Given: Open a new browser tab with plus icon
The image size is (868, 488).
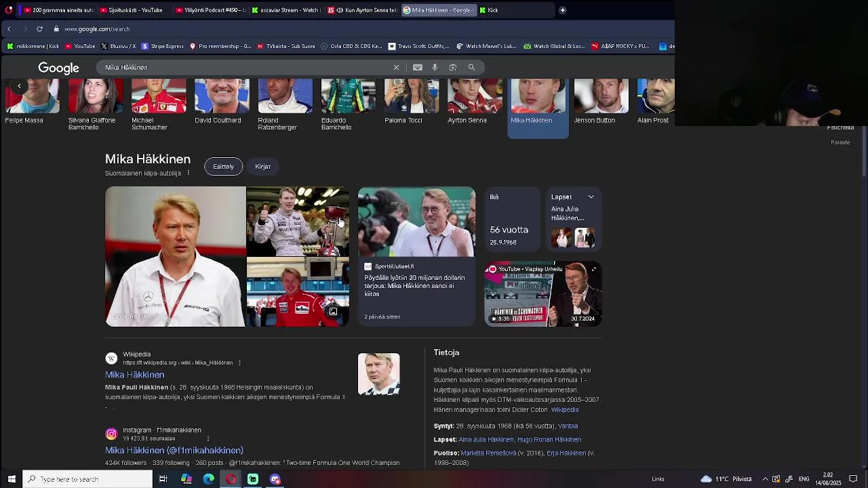Looking at the screenshot, I should [x=562, y=10].
